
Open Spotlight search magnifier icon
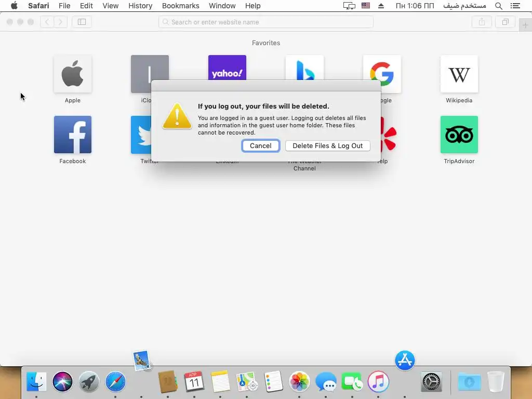[x=498, y=6]
